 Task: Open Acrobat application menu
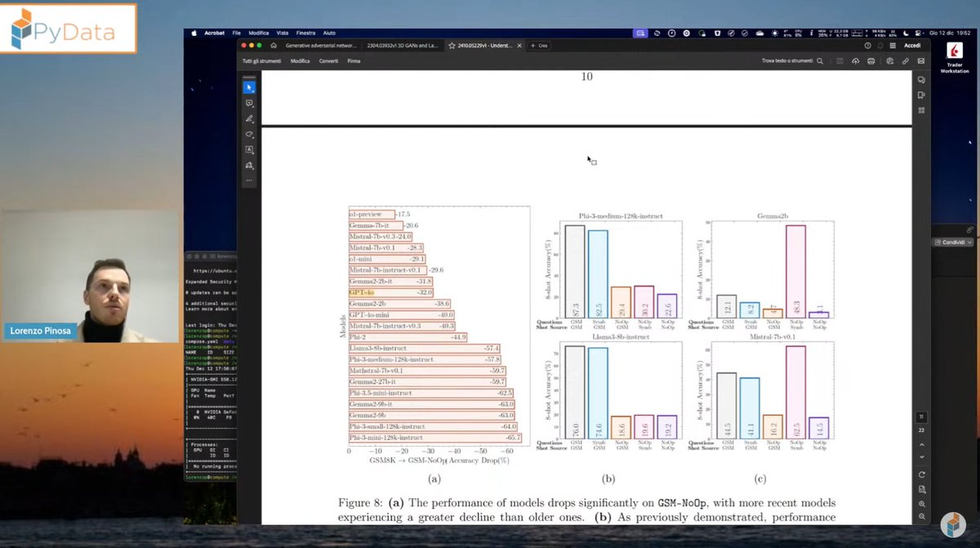pos(215,33)
